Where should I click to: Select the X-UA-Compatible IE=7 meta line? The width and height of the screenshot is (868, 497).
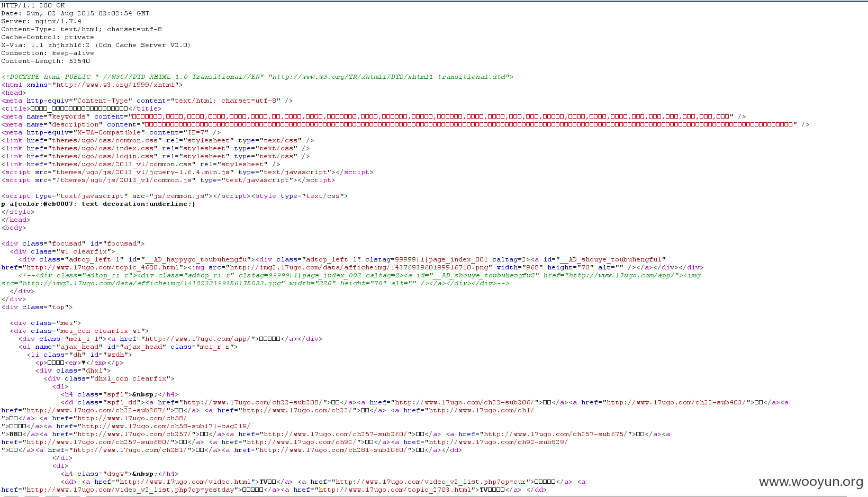[x=111, y=132]
